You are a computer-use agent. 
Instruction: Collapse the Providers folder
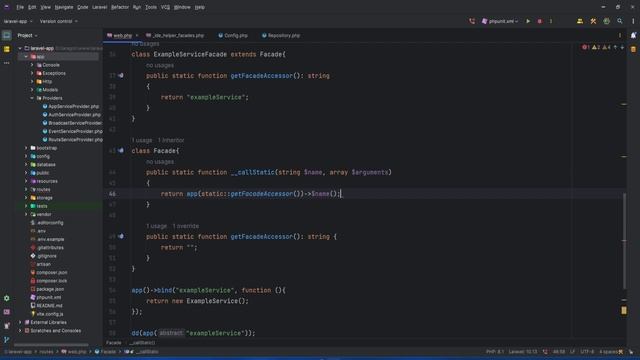32,98
